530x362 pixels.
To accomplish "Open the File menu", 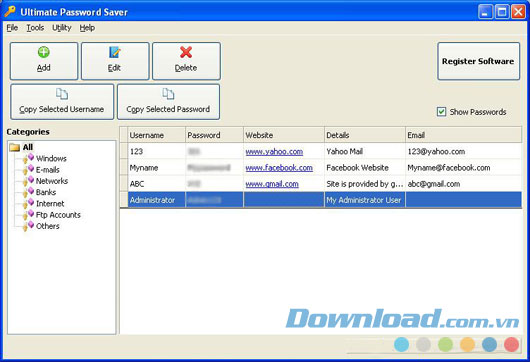I will pos(12,28).
